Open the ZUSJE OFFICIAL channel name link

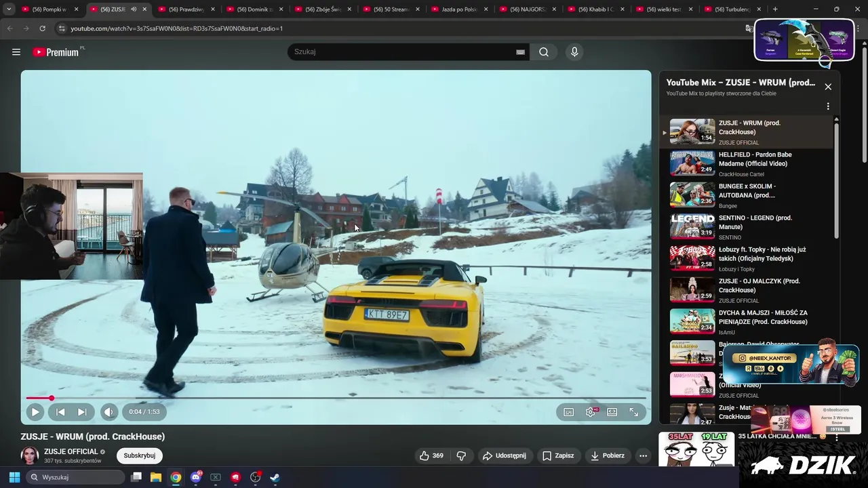(71, 451)
